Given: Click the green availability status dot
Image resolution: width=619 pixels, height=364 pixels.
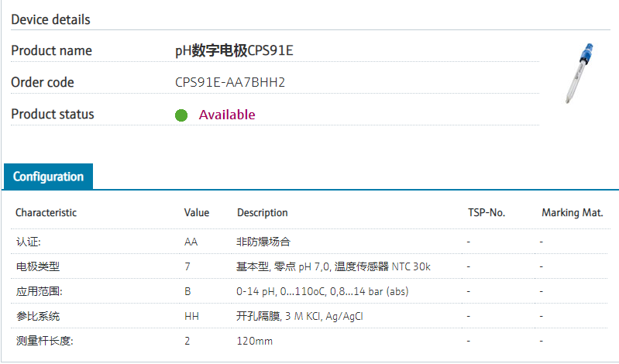Looking at the screenshot, I should (x=181, y=115).
